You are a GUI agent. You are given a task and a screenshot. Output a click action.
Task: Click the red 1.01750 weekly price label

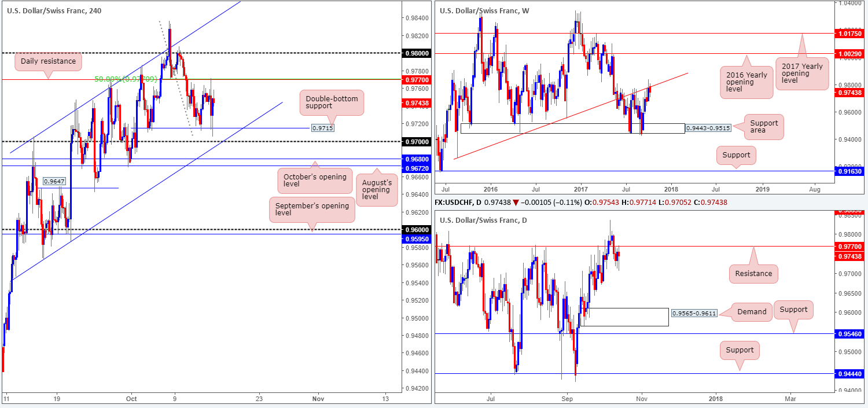[848, 34]
